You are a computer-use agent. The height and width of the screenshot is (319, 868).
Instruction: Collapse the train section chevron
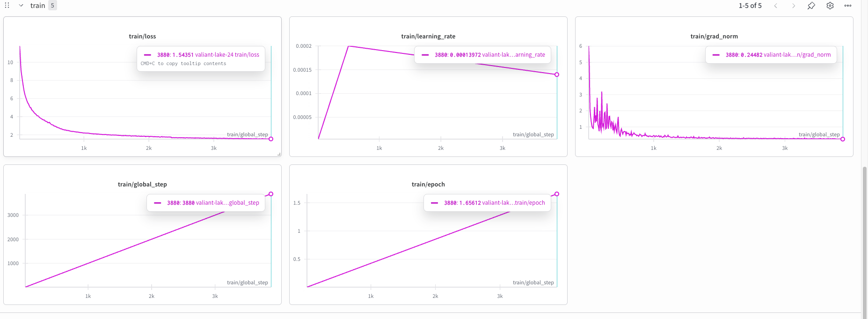point(21,6)
